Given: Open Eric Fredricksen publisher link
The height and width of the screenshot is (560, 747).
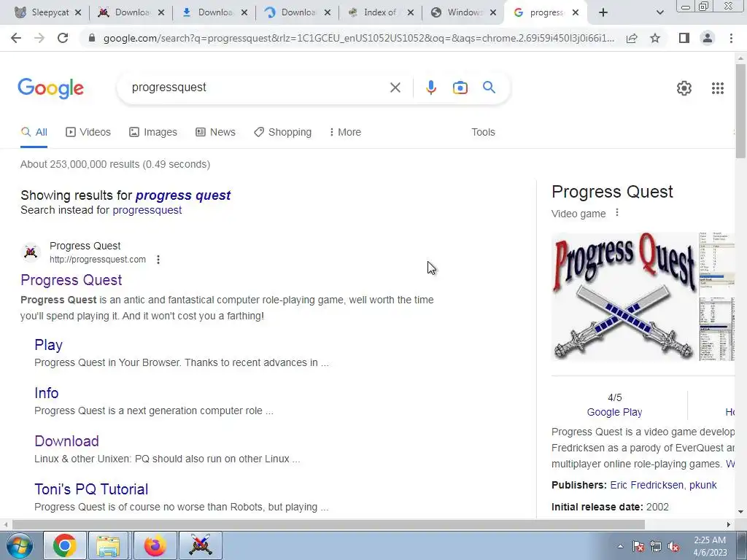Looking at the screenshot, I should [646, 485].
